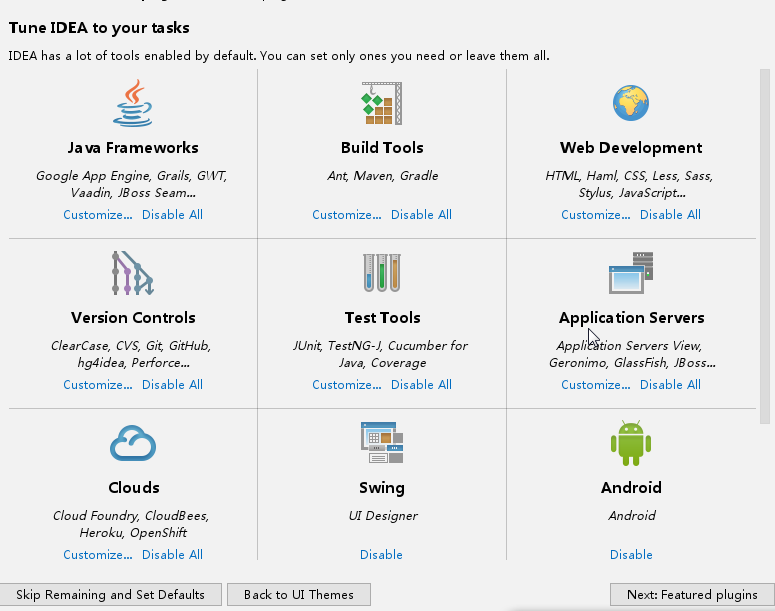
Task: Open Customize for Java Frameworks
Action: 97,215
